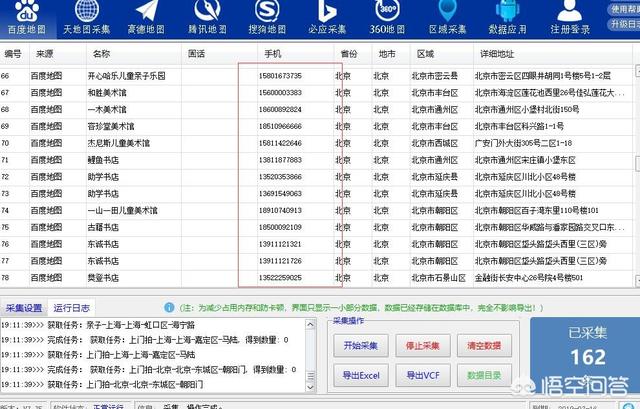Stop the task with 停止采集
Viewport: 640px width, 409px height.
coord(422,346)
